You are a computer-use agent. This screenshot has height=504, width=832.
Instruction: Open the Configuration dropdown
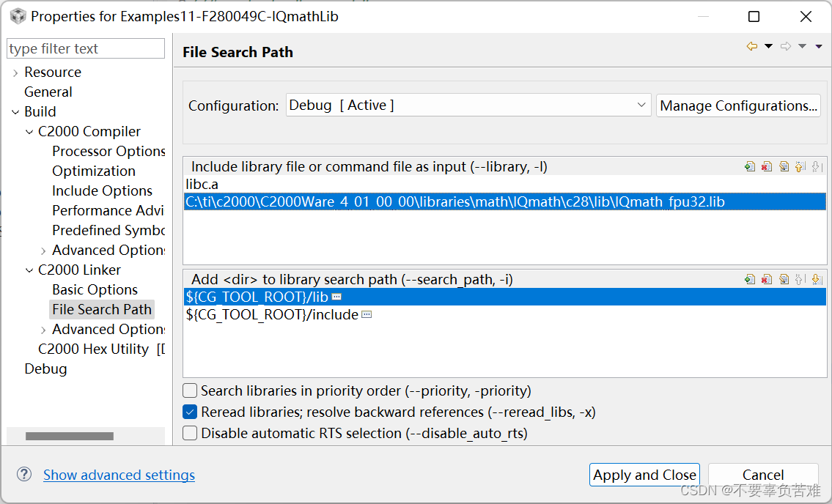pos(468,105)
